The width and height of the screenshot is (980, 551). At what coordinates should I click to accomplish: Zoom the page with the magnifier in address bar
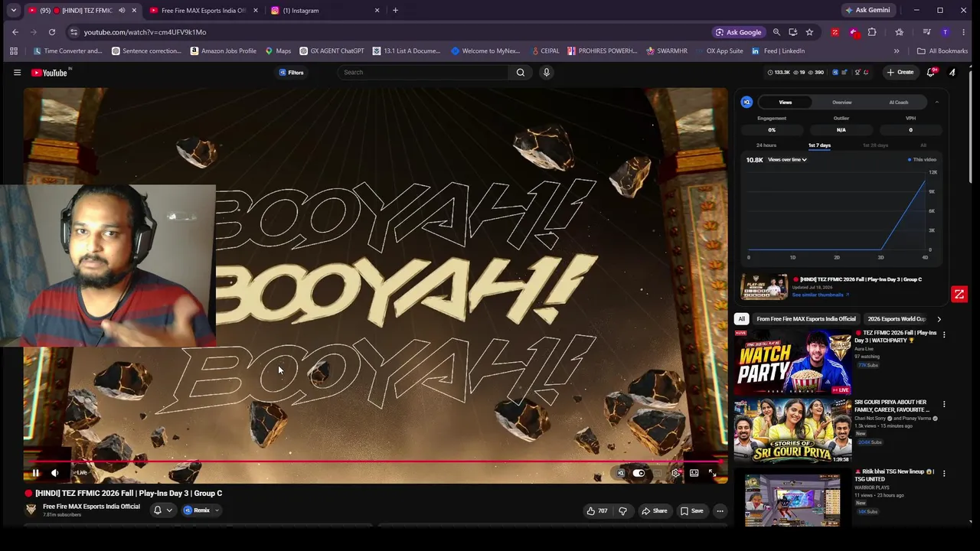(776, 32)
